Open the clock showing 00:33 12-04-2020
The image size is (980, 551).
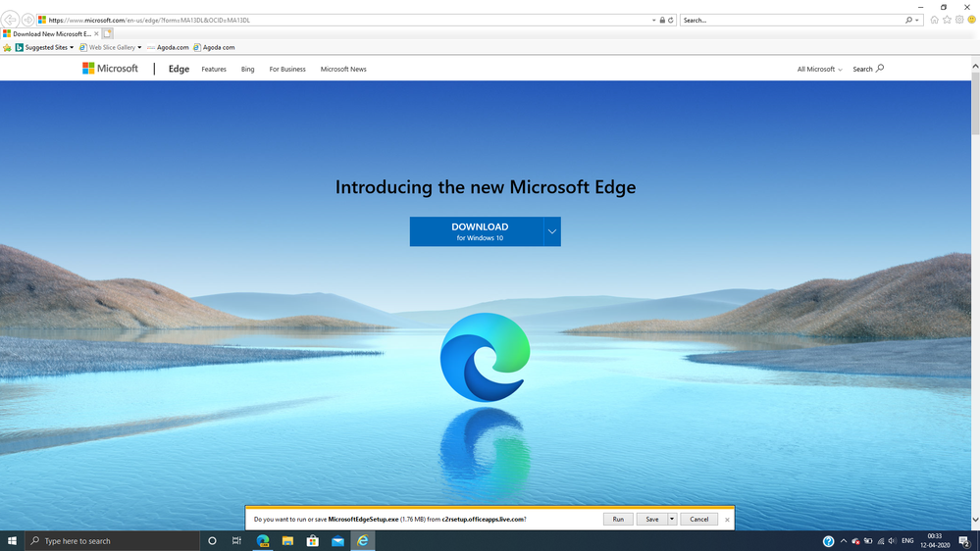coord(935,541)
